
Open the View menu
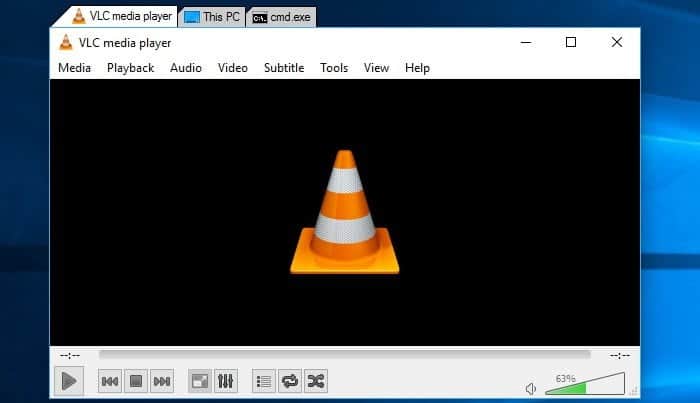[x=376, y=68]
